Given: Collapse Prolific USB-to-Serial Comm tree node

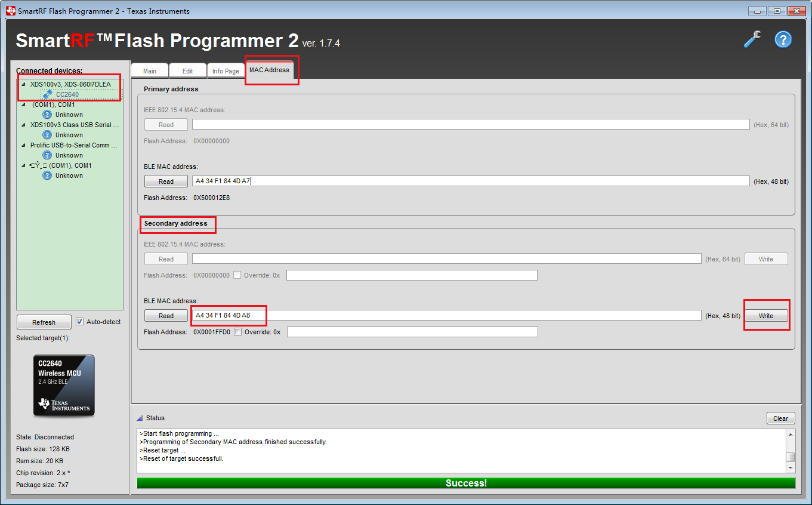Looking at the screenshot, I should click(24, 145).
